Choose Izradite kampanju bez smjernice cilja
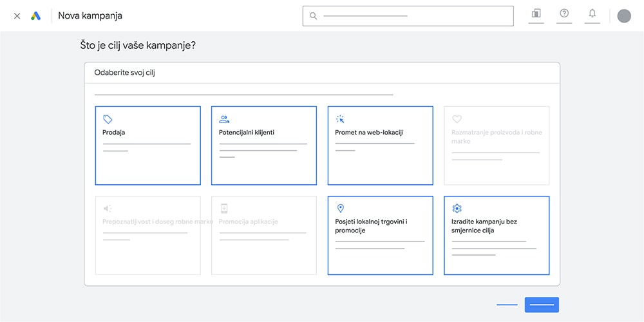This screenshot has height=322, width=644. pyautogui.click(x=497, y=236)
